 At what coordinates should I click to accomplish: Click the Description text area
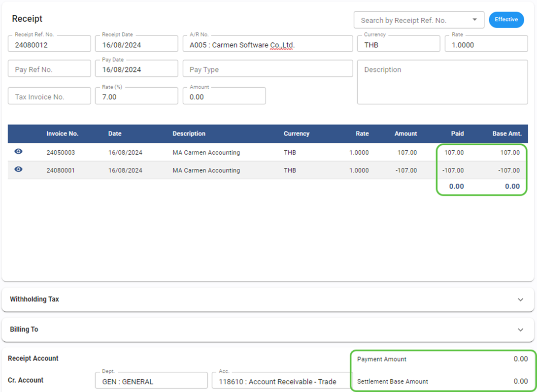pos(442,82)
